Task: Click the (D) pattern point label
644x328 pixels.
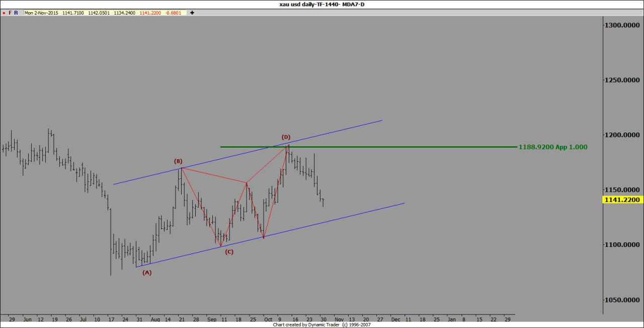Action: pyautogui.click(x=286, y=136)
